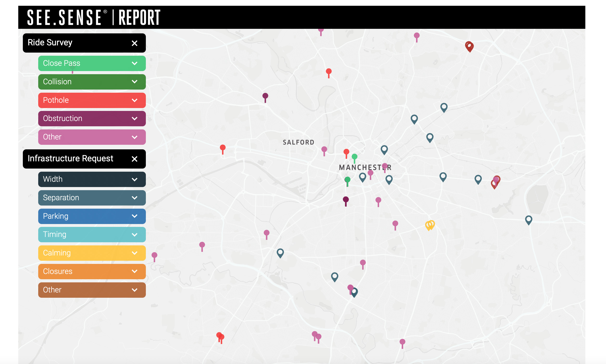The width and height of the screenshot is (606, 364).
Task: Select the Ride Survey header
Action: pyautogui.click(x=74, y=43)
